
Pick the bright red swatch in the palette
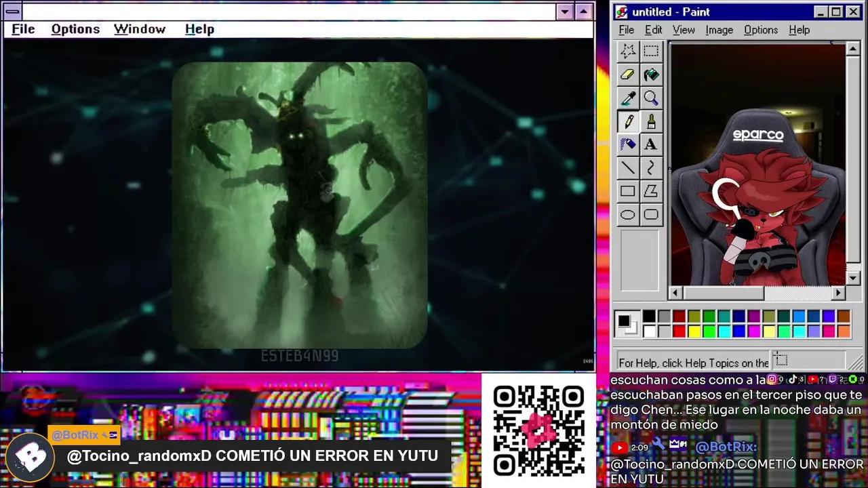click(679, 331)
